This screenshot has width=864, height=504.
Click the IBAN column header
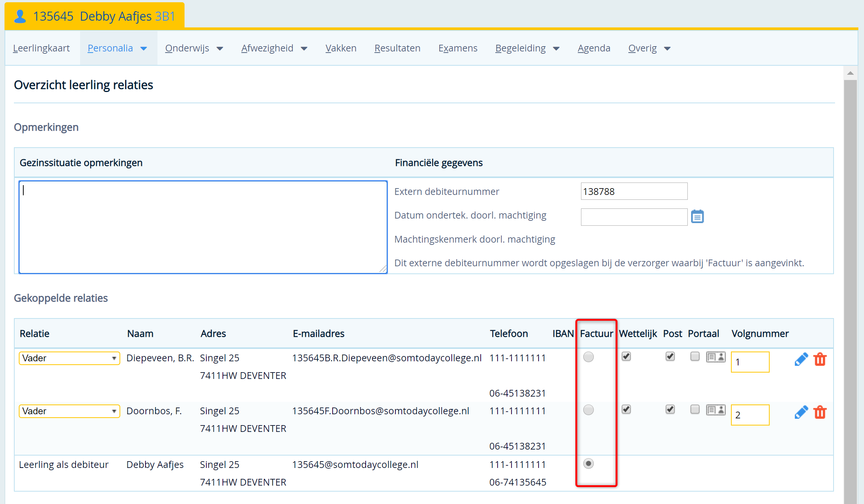click(x=563, y=333)
